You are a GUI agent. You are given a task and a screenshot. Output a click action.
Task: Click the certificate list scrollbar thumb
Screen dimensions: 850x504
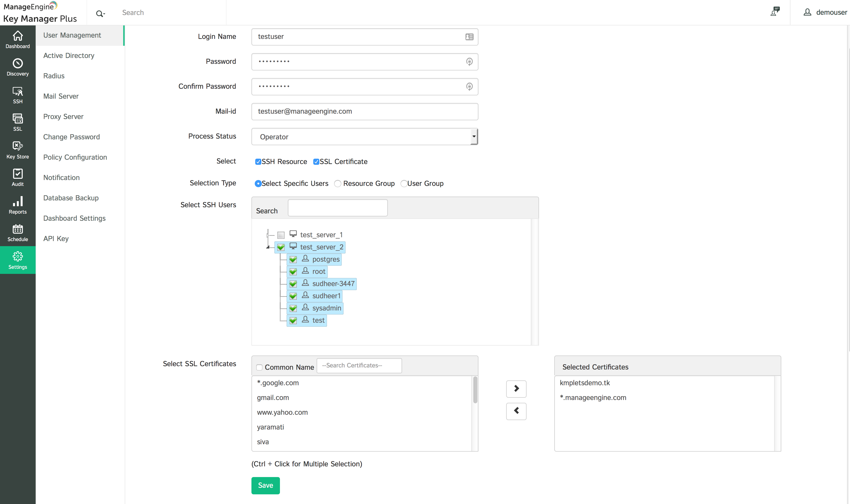[475, 390]
